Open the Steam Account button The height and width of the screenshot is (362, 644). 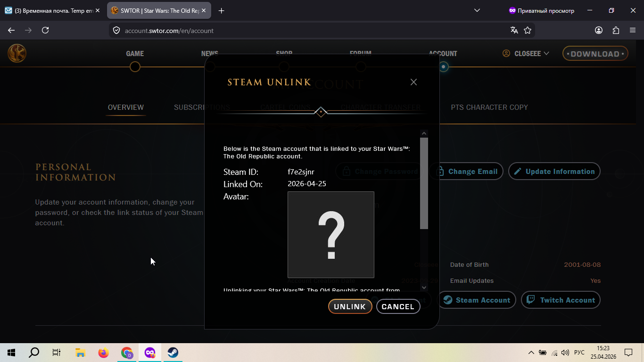(x=477, y=300)
